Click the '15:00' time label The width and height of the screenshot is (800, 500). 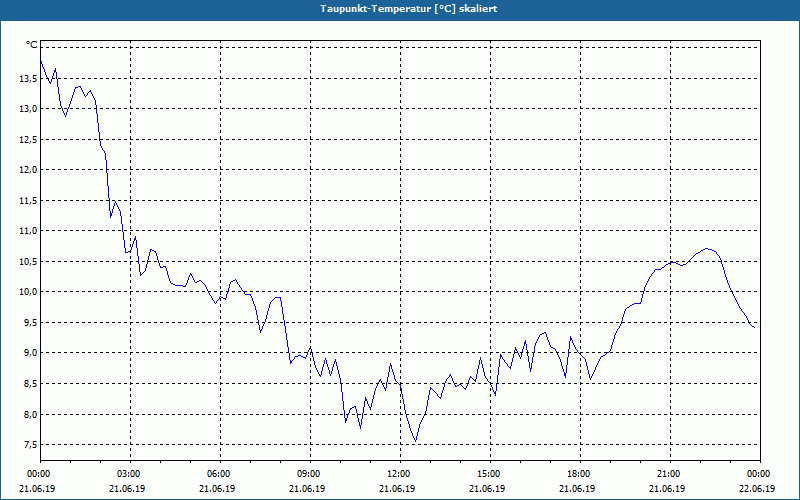click(x=487, y=474)
